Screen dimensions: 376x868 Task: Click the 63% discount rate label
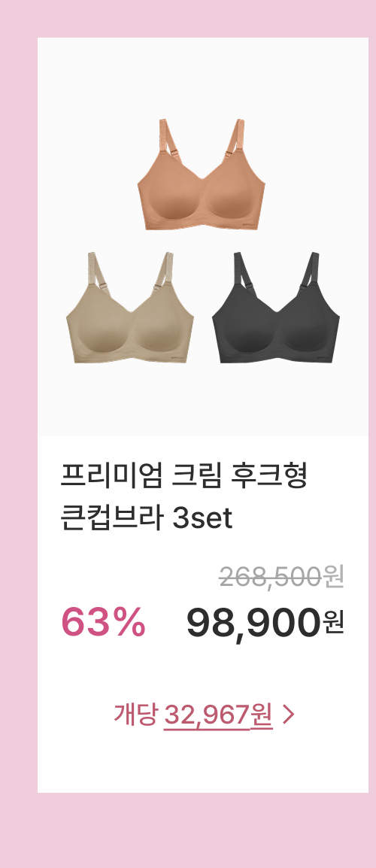point(104,622)
